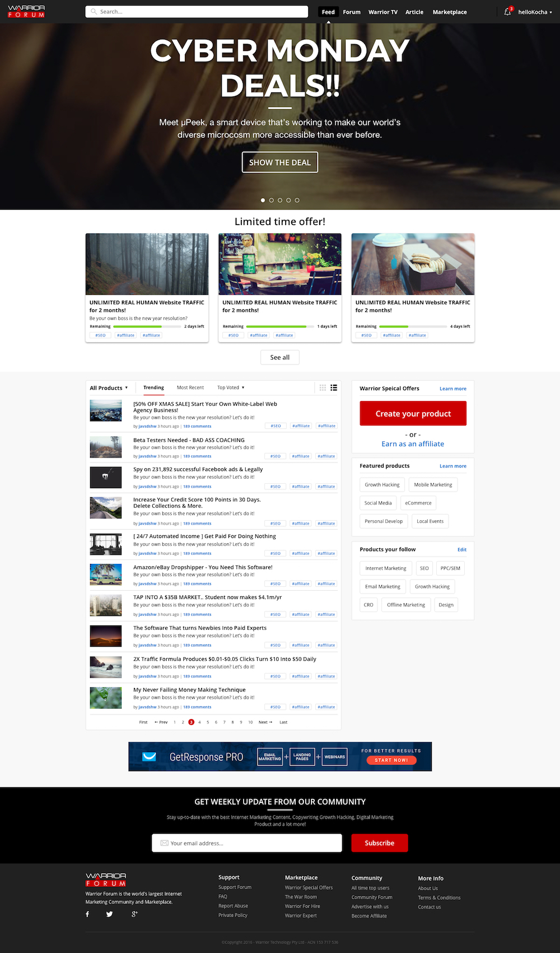Expand the All Products dropdown
Screen dimensions: 560x953
tap(109, 387)
